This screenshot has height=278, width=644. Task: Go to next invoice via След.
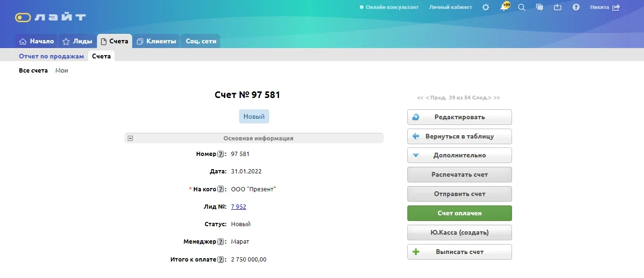[x=482, y=98]
